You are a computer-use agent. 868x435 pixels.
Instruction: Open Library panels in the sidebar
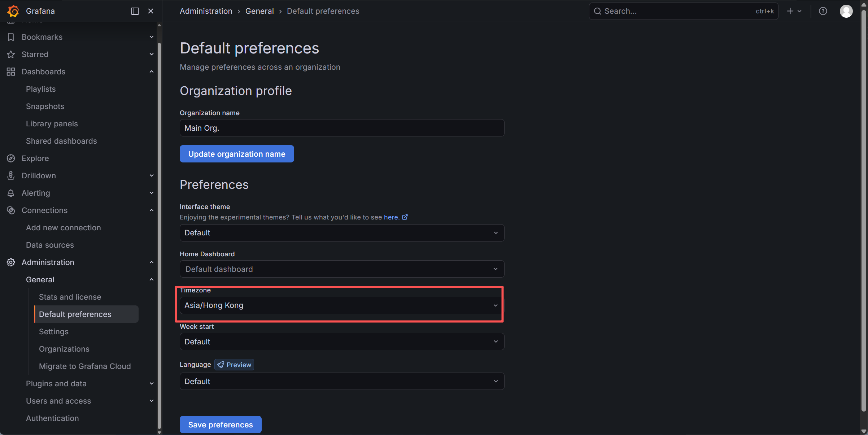[x=52, y=123]
